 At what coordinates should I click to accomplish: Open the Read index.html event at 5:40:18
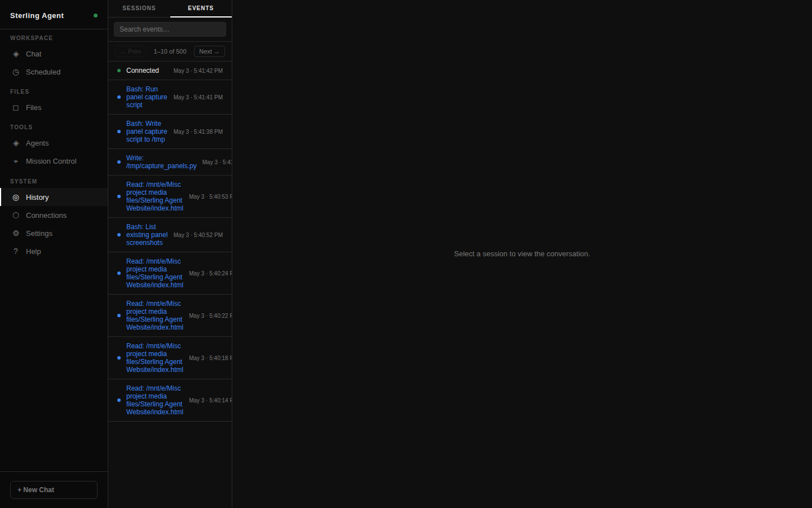(x=170, y=358)
